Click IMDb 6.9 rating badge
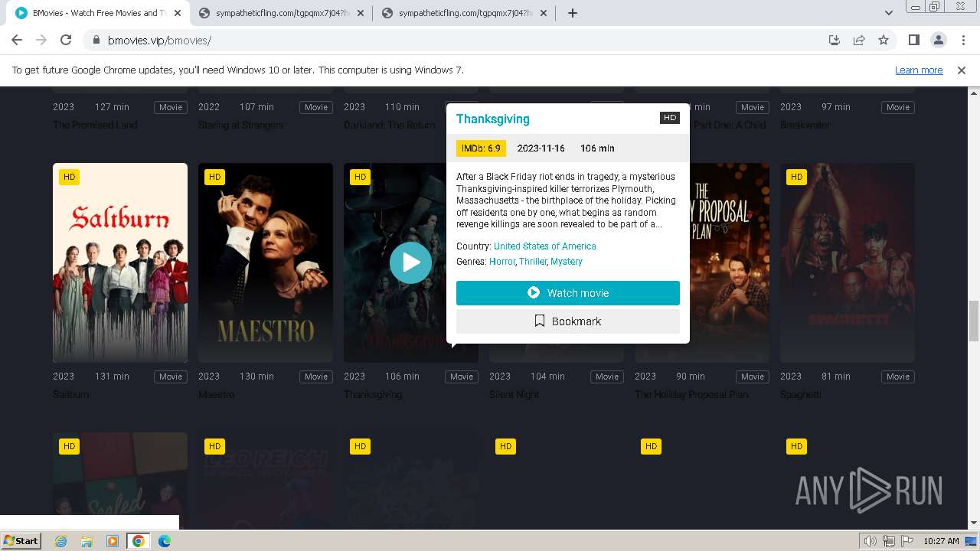The height and width of the screenshot is (551, 980). pyautogui.click(x=481, y=148)
